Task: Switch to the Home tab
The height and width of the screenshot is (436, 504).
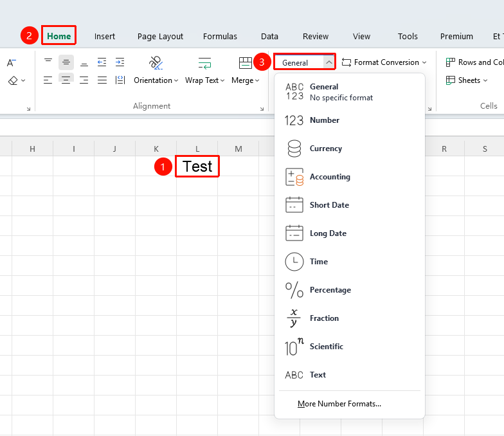Action: click(x=59, y=36)
